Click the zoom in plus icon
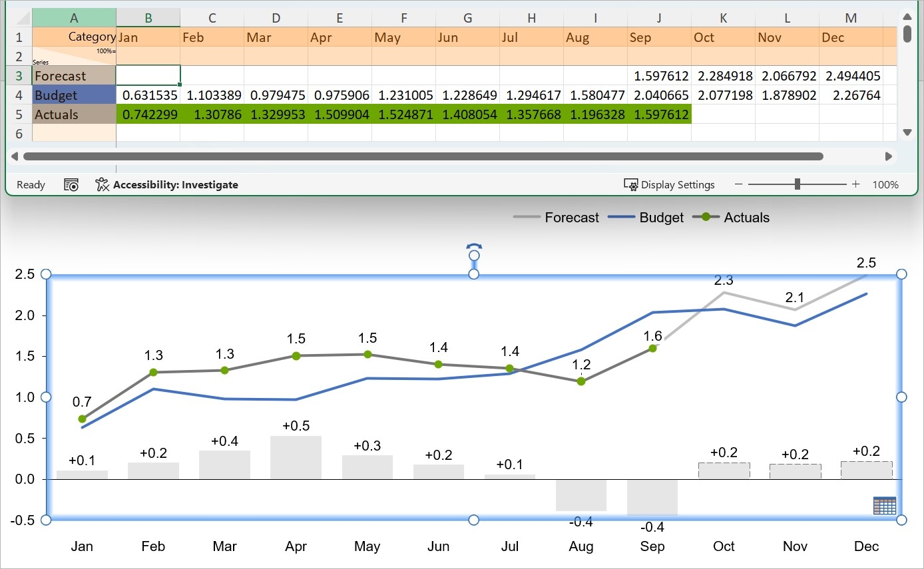Image resolution: width=924 pixels, height=569 pixels. pyautogui.click(x=856, y=184)
